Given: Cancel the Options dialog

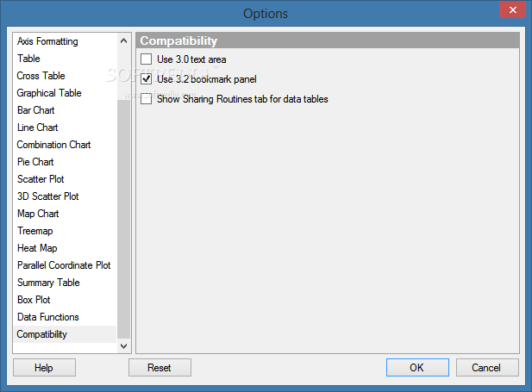Looking at the screenshot, I should pos(487,368).
